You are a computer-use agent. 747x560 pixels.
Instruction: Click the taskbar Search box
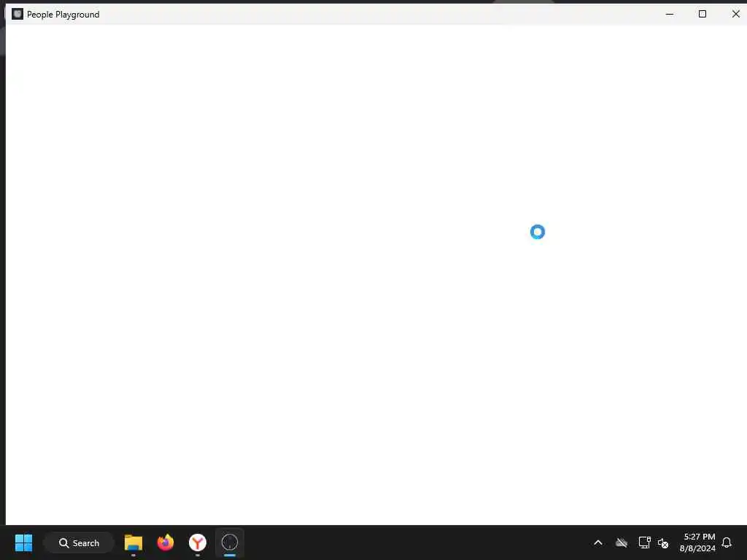pyautogui.click(x=79, y=542)
